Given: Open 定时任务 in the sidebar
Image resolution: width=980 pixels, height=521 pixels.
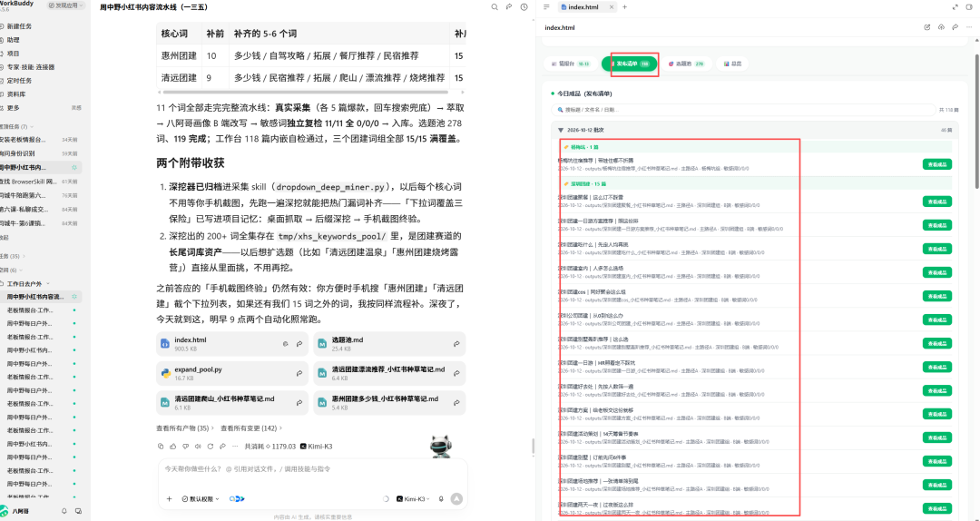Looking at the screenshot, I should [x=19, y=81].
